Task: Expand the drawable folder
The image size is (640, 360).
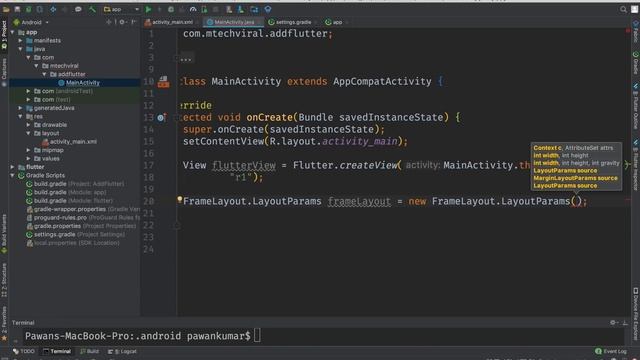Action: coord(28,125)
